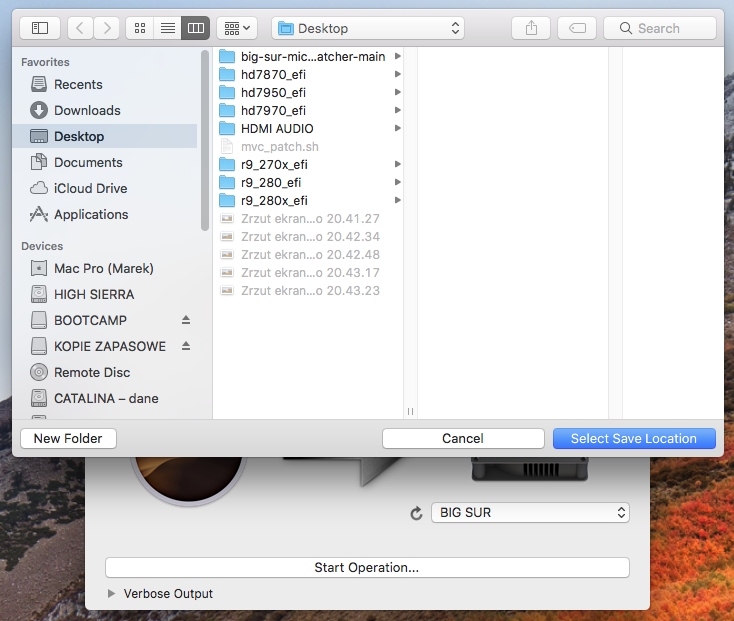Expand the r9_270x_efi folder arrow
The image size is (734, 621).
pos(397,164)
